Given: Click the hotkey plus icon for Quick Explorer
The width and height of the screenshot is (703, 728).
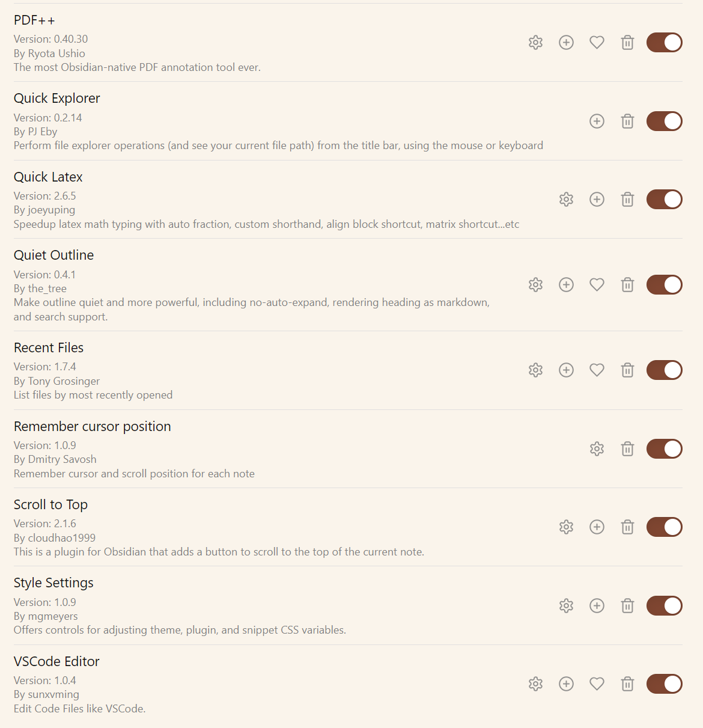Looking at the screenshot, I should pyautogui.click(x=597, y=121).
